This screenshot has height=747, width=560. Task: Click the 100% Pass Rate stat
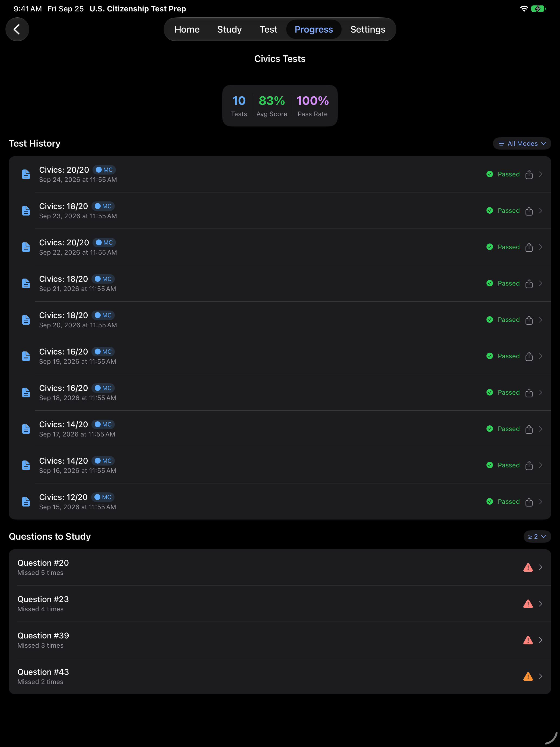(313, 106)
